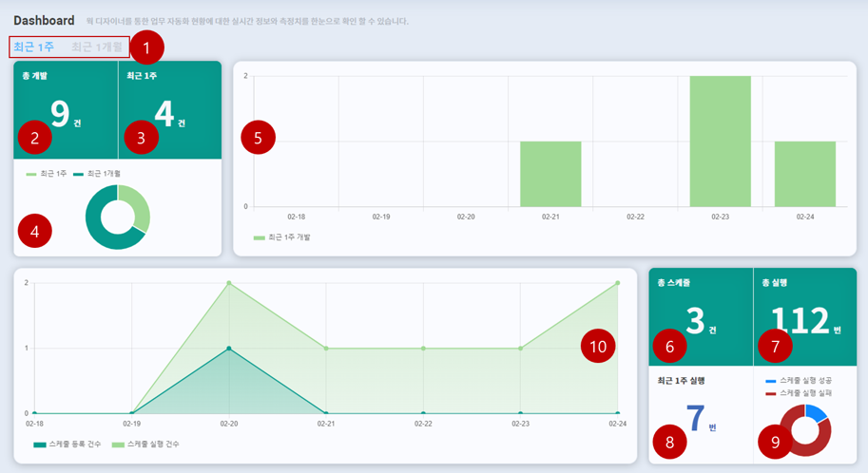Click 02-20 peak point of 스케줄 실행 line

[229, 283]
